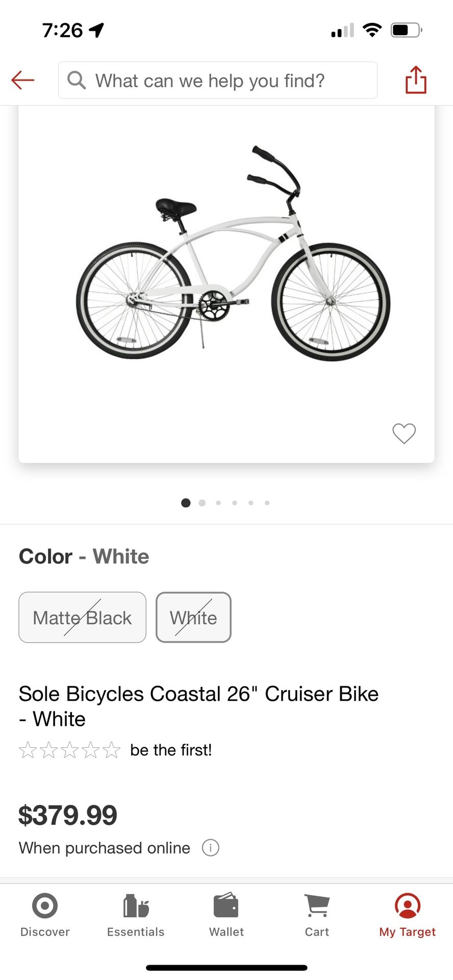Select the Matte Black color option
The width and height of the screenshot is (453, 980).
(83, 618)
